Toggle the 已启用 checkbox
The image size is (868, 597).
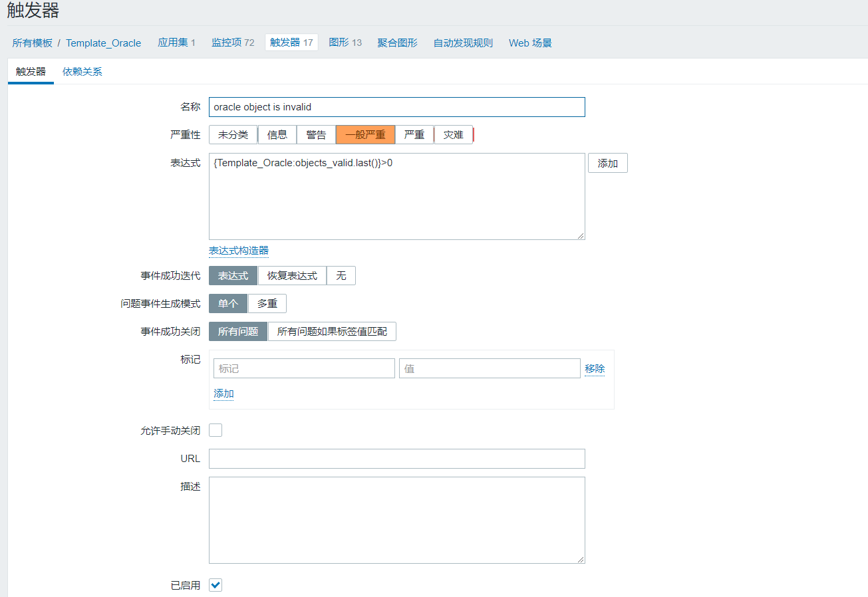[216, 585]
